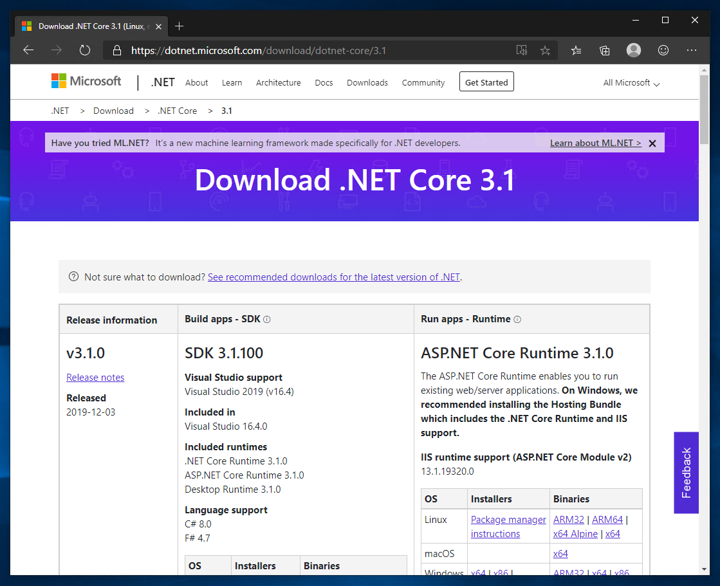
Task: Click the Desktop Runtime 3.1.0 text
Action: tap(232, 490)
